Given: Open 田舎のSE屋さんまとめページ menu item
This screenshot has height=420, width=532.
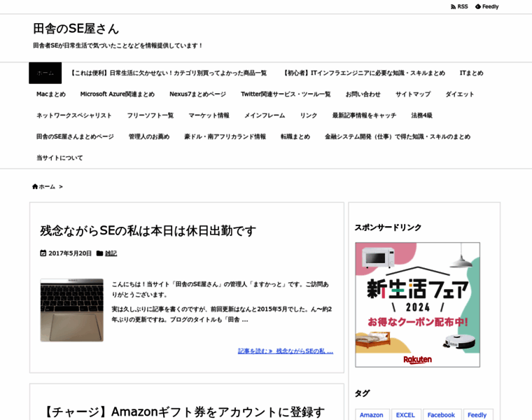Looking at the screenshot, I should (75, 136).
